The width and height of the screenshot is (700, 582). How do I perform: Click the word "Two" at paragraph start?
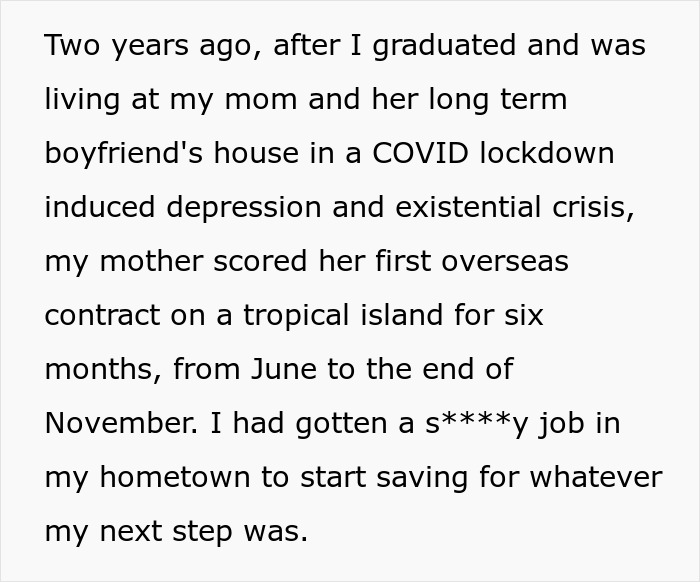[72, 46]
